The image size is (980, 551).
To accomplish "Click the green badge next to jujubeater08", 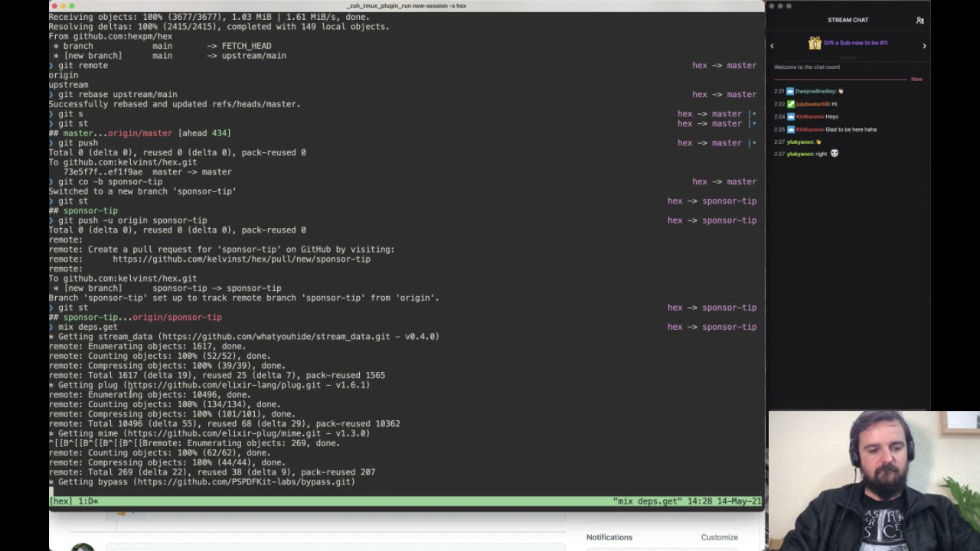I will click(x=790, y=104).
